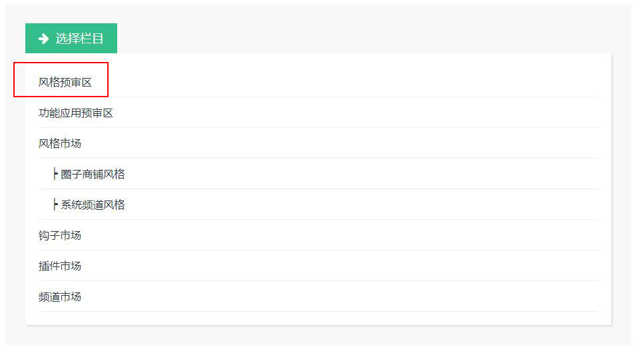Click the 选择栏目 green header tab
Screen dimensions: 644x355
[x=71, y=39]
